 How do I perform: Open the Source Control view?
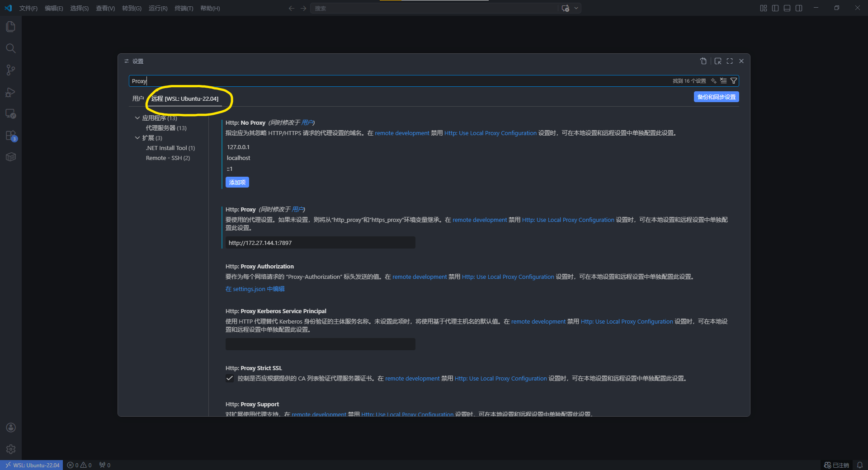pos(11,70)
